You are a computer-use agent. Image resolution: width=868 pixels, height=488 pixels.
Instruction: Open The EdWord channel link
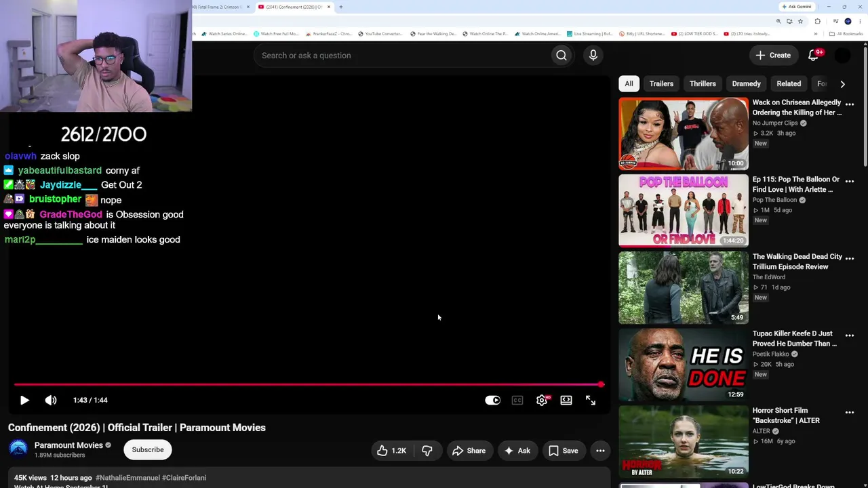click(769, 277)
